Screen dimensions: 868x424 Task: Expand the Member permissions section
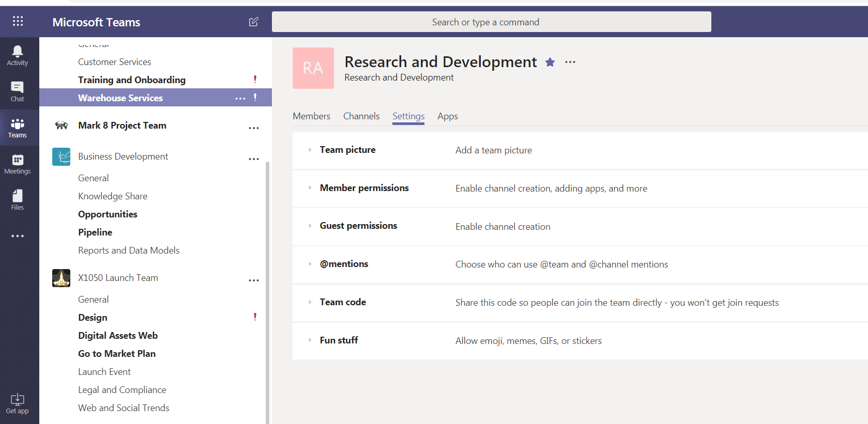click(x=310, y=188)
